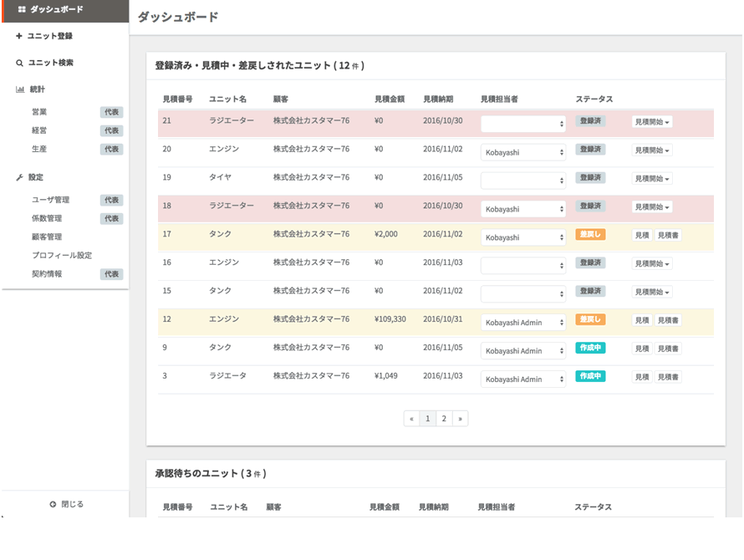744x560 pixels.
Task: Click 登録済 status badge for estimate 21
Action: 590,120
